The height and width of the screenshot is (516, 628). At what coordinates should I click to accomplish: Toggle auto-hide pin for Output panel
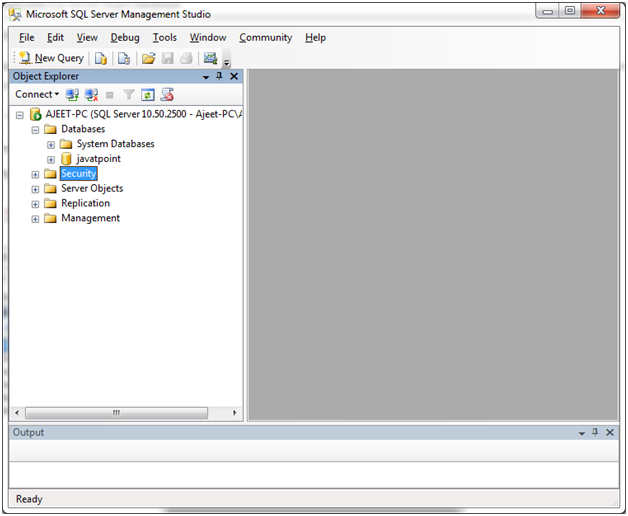(x=595, y=432)
